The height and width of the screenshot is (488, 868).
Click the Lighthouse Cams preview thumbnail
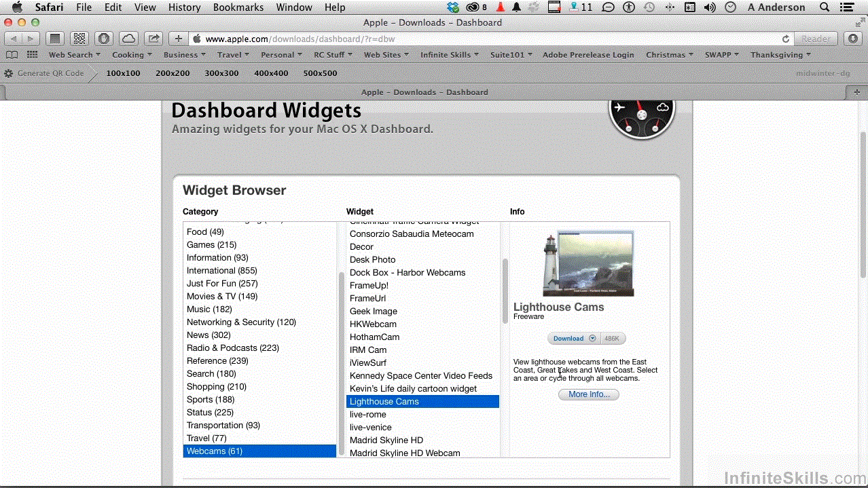click(588, 263)
